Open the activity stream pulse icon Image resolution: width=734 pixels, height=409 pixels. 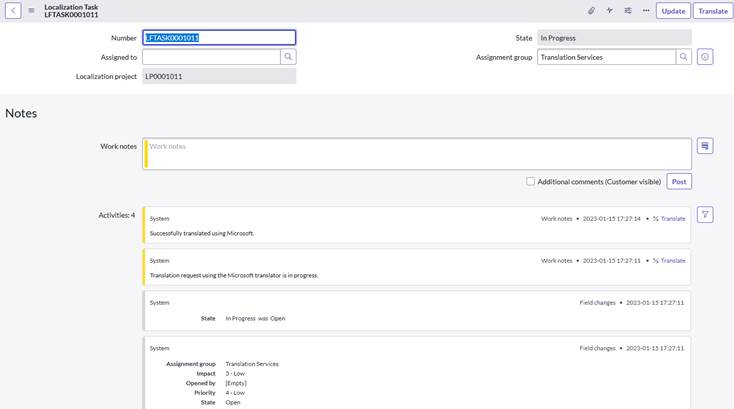point(609,11)
